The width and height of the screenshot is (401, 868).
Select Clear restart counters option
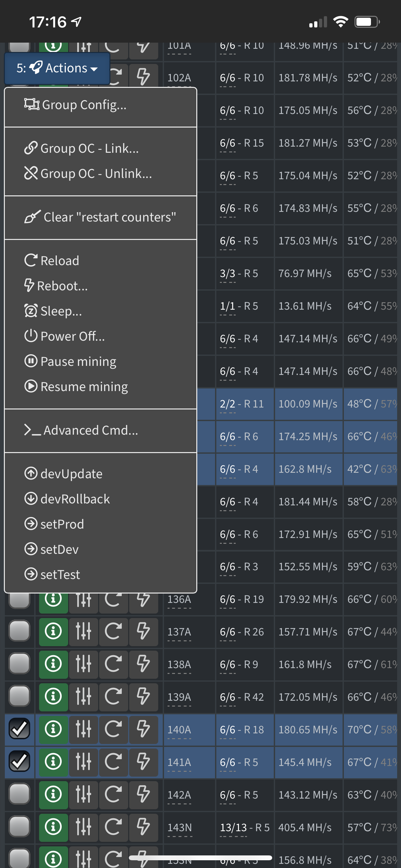pyautogui.click(x=100, y=217)
